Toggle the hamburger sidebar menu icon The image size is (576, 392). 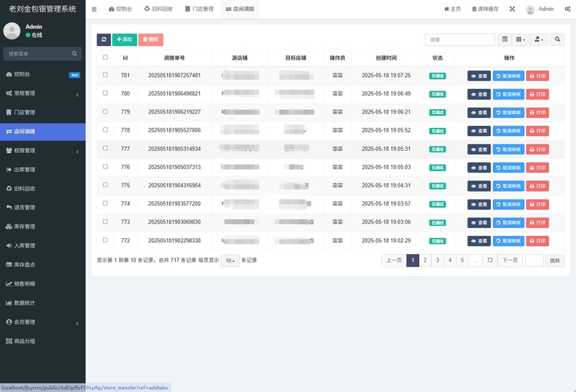[94, 9]
